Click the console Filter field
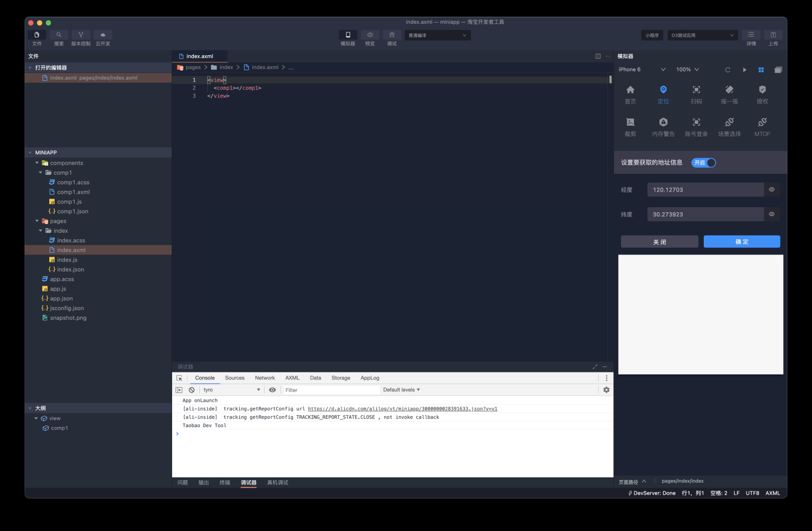The width and height of the screenshot is (812, 531). coord(331,390)
